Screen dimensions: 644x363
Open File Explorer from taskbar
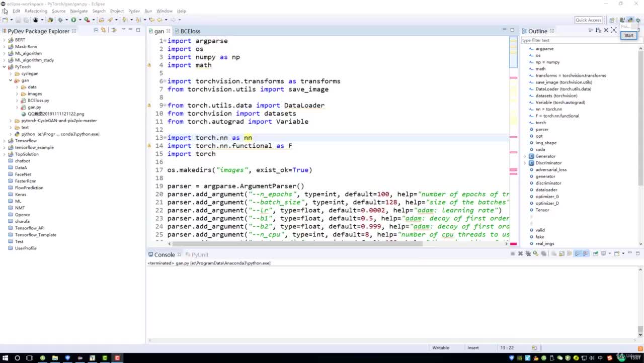55,358
